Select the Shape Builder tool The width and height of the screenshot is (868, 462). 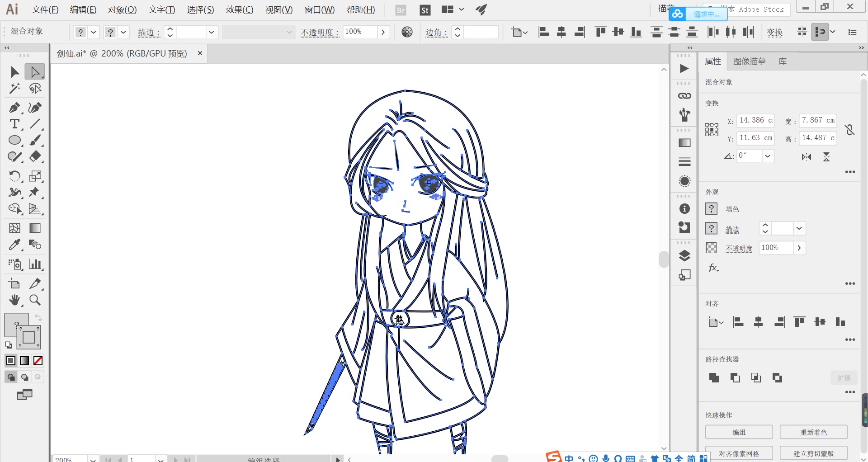coord(14,208)
